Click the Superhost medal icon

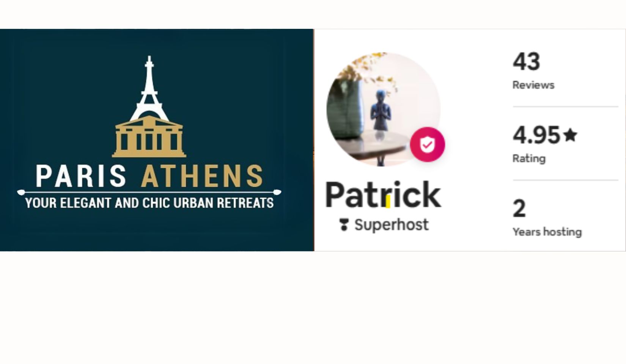344,224
